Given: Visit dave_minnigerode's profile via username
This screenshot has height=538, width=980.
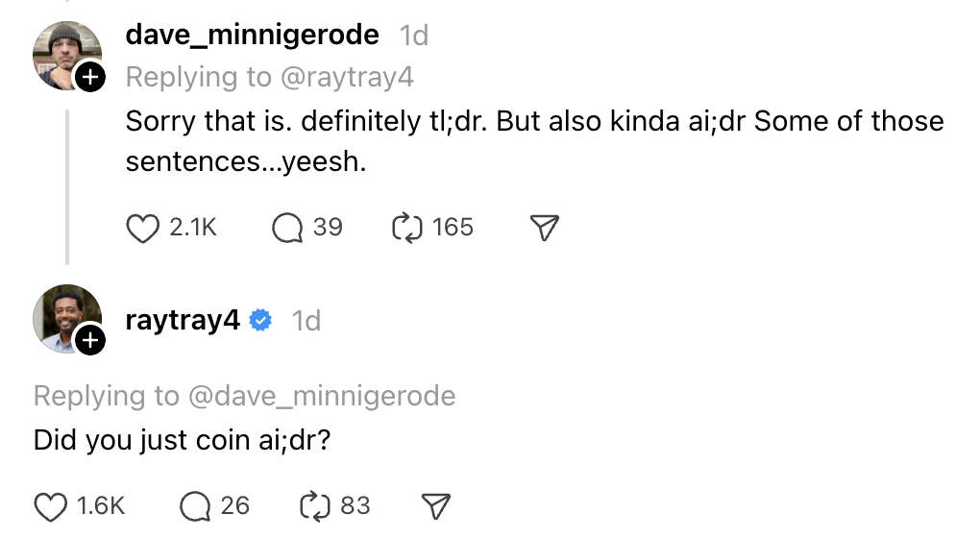Looking at the screenshot, I should point(253,36).
